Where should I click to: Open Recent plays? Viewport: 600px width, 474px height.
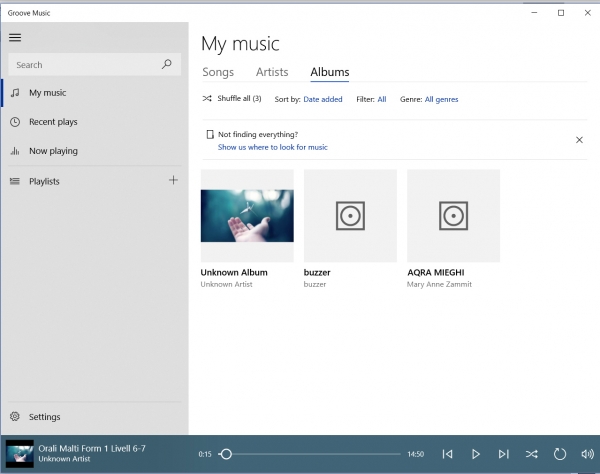pos(95,122)
